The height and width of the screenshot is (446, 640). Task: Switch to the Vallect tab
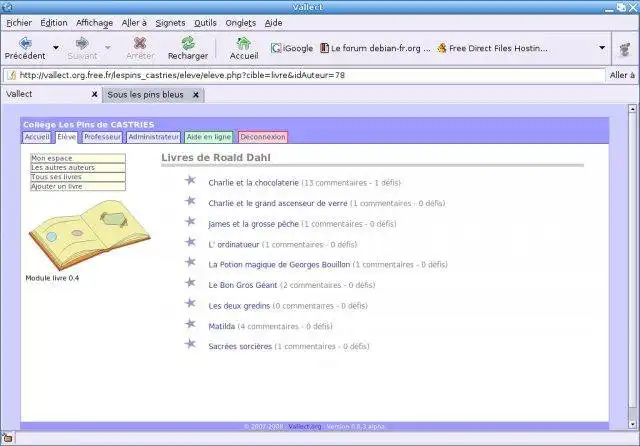pos(51,94)
